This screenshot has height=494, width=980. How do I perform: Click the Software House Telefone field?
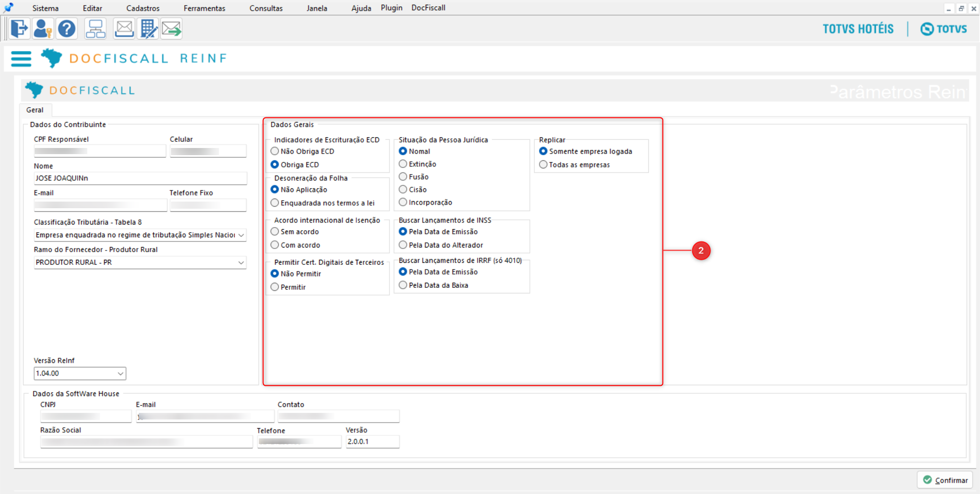click(x=299, y=442)
